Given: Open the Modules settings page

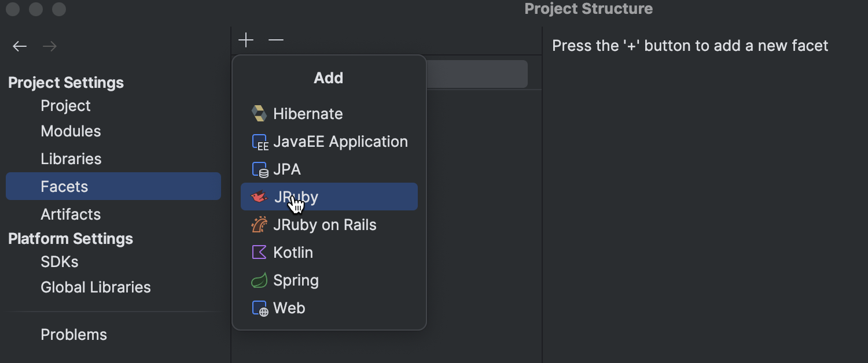Looking at the screenshot, I should pyautogui.click(x=71, y=131).
